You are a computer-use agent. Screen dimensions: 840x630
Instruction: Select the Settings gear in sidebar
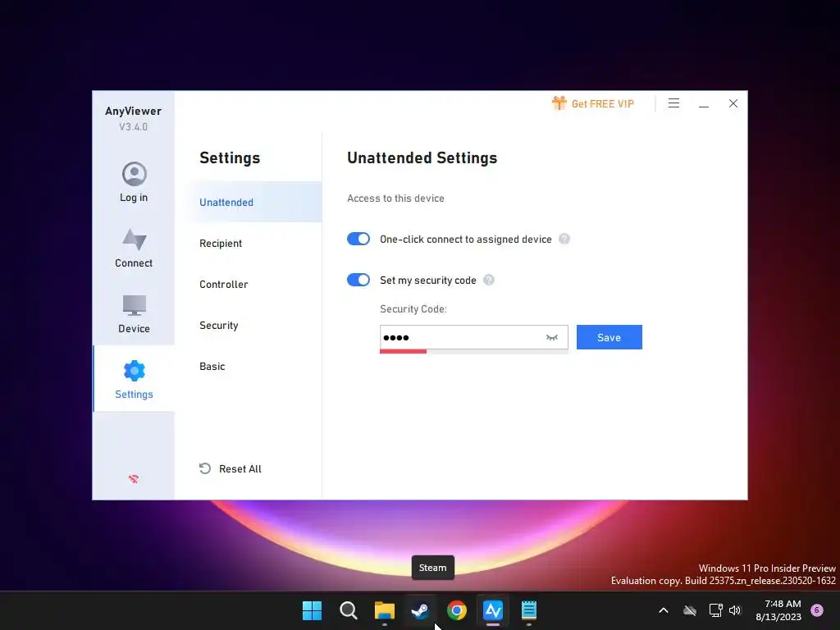[134, 371]
